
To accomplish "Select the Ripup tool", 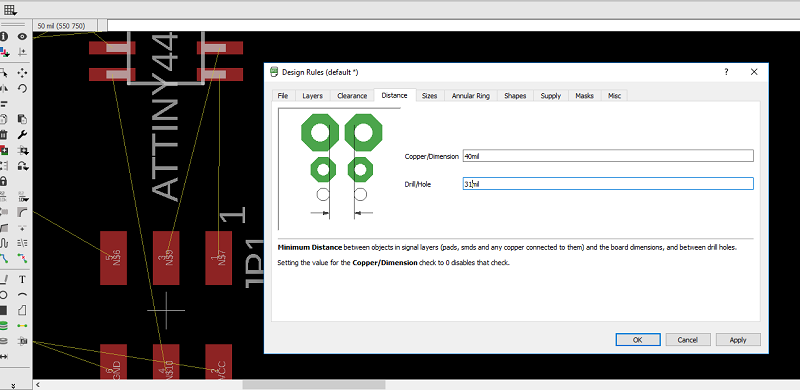I will click(22, 258).
